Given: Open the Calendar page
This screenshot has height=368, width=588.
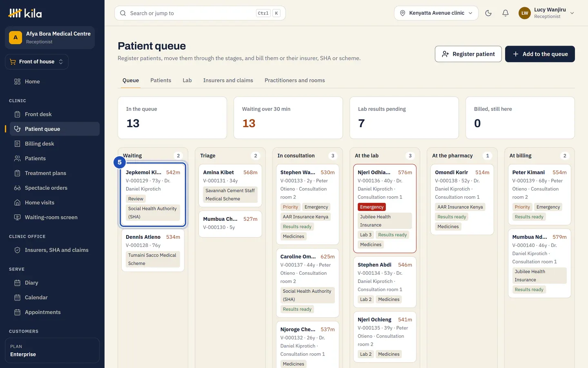Looking at the screenshot, I should point(55,297).
